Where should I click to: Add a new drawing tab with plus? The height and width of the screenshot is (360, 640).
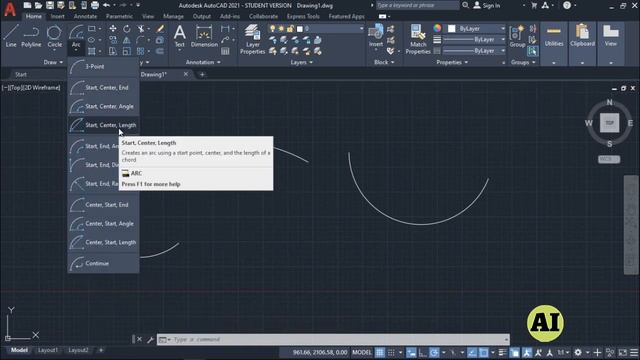pos(202,74)
